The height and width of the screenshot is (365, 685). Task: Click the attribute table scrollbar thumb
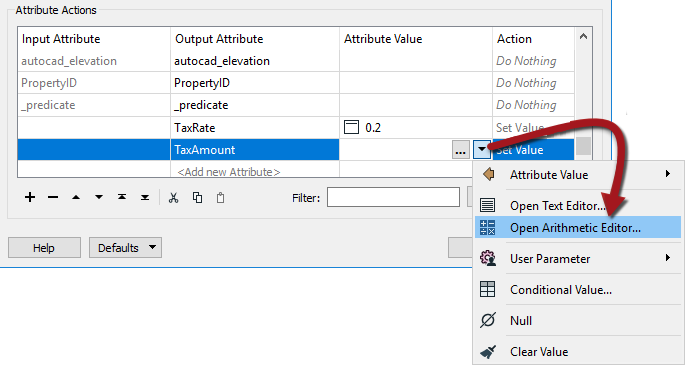pyautogui.click(x=583, y=146)
